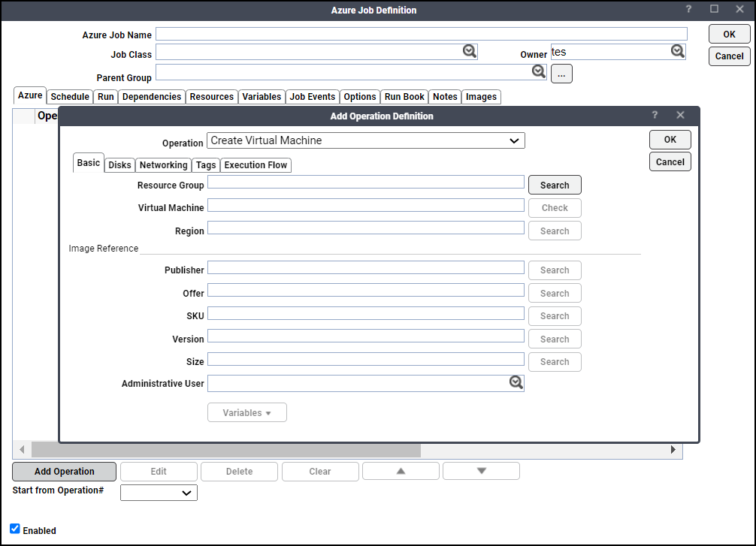Switch to the Images tab
Image resolution: width=756 pixels, height=546 pixels.
481,97
